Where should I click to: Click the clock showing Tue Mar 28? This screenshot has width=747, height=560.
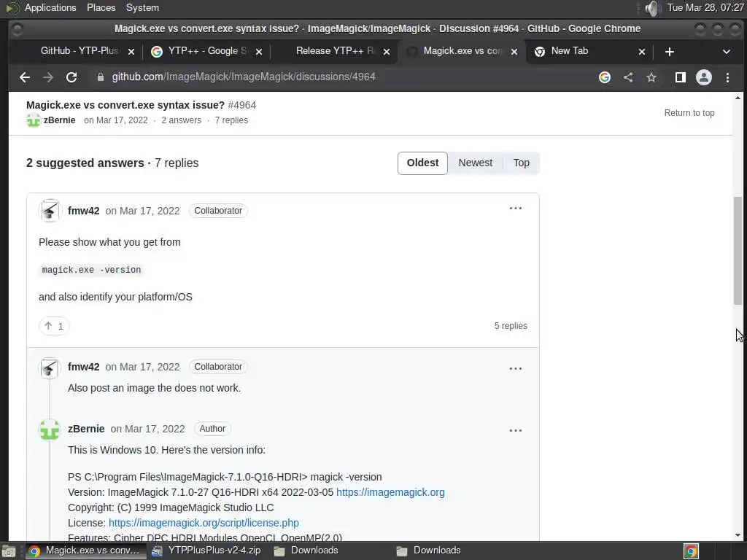click(x=705, y=7)
